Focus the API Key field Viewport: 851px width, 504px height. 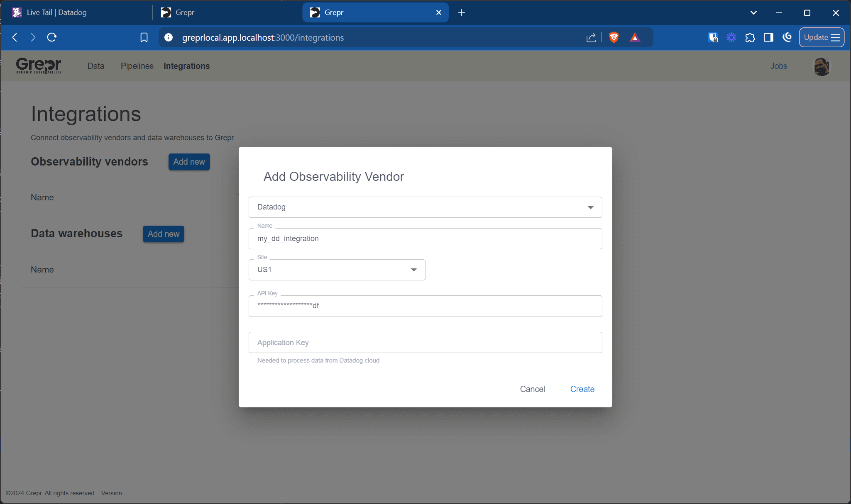pos(425,306)
